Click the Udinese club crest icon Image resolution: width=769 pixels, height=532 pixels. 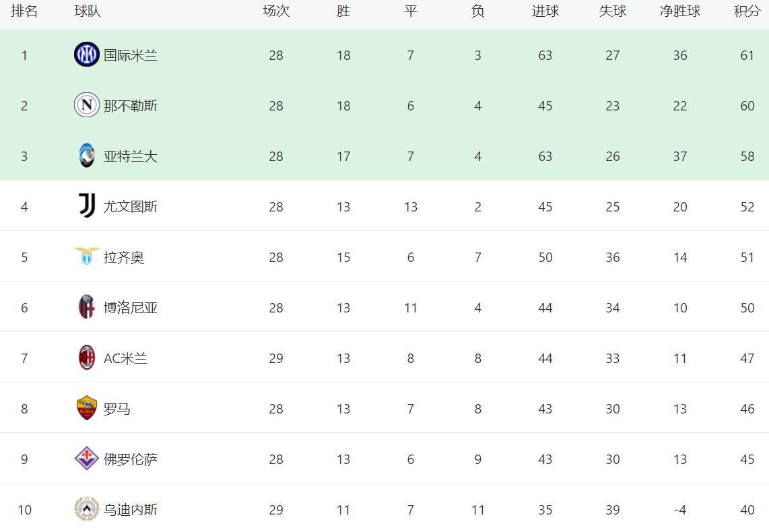[87, 509]
